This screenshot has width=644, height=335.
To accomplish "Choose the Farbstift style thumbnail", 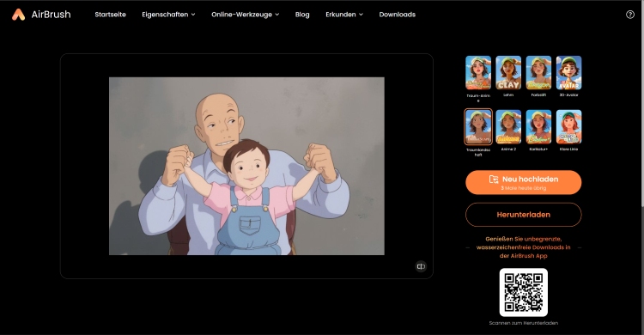I will (x=538, y=73).
